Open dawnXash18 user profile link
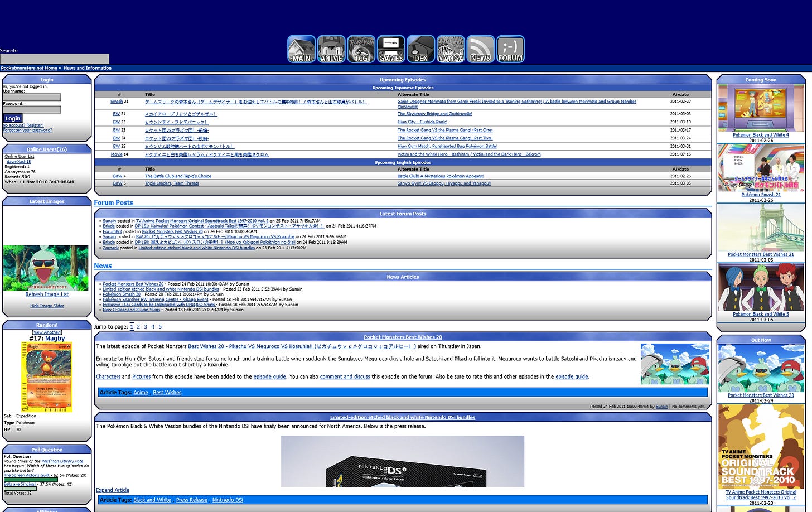The height and width of the screenshot is (512, 812). point(19,162)
